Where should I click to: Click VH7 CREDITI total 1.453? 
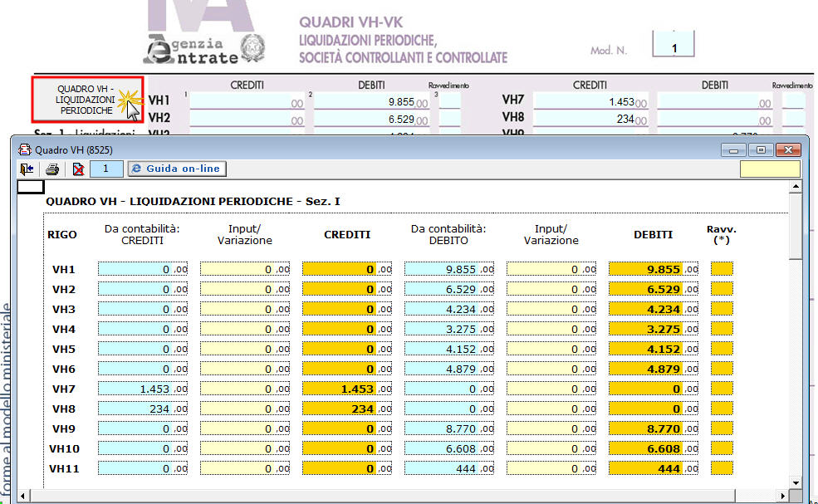(347, 389)
